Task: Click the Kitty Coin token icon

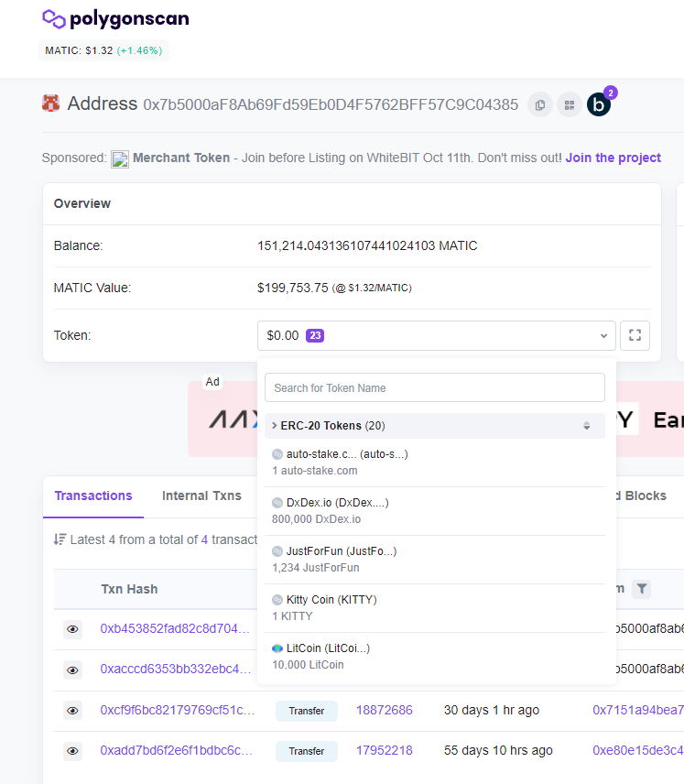Action: coord(277,600)
